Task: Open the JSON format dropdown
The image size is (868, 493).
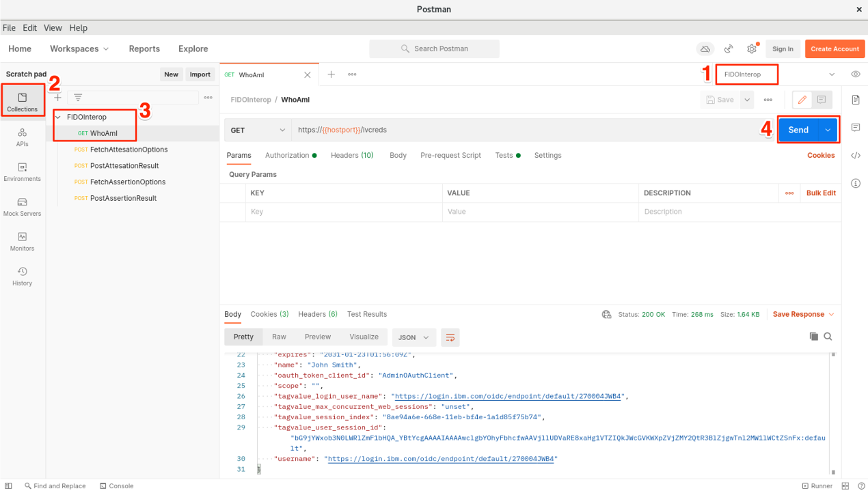Action: tap(413, 337)
